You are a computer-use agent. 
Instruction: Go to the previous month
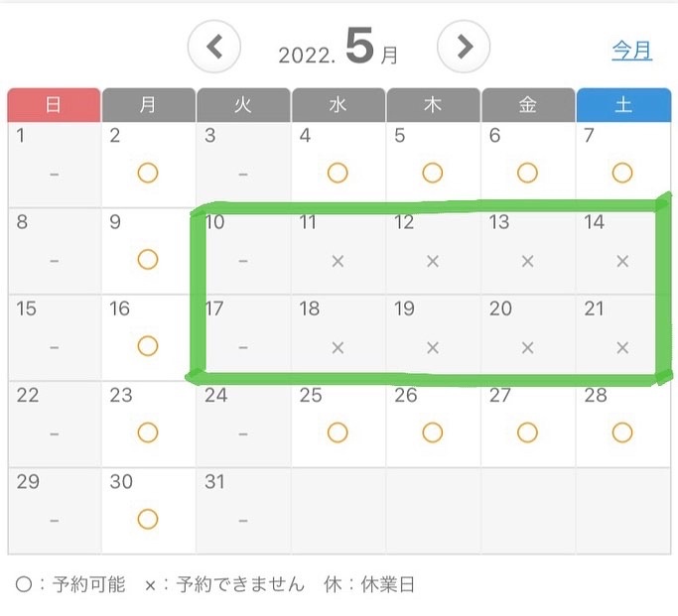[x=214, y=47]
